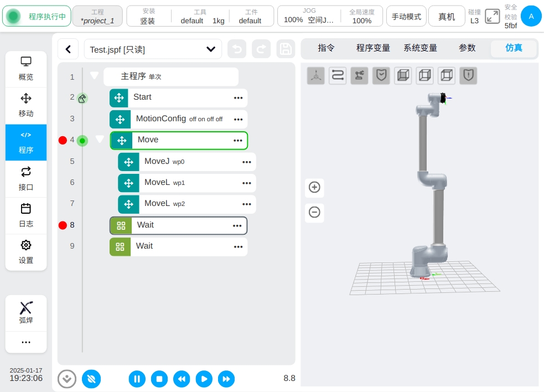
Task: Click the 手动模式 manual mode button
Action: (x=406, y=17)
